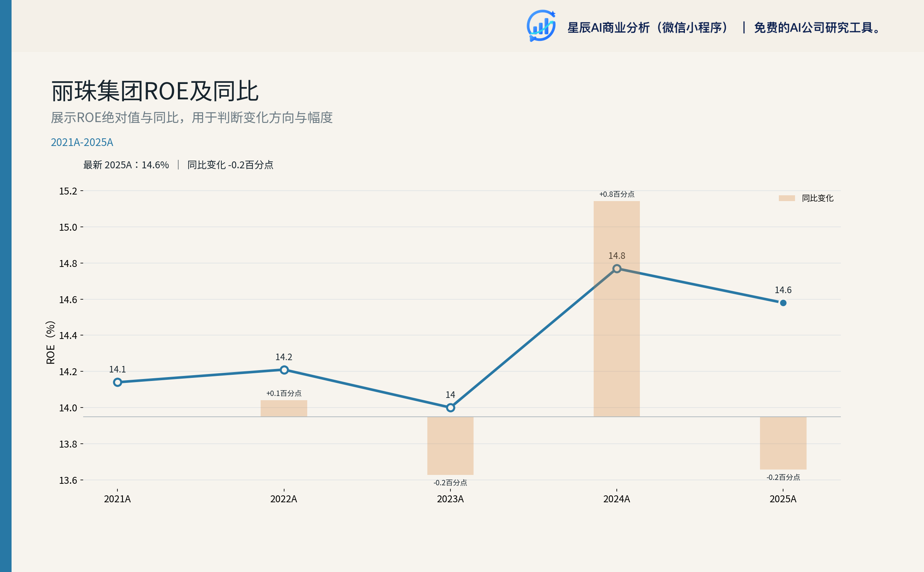Image resolution: width=924 pixels, height=572 pixels.
Task: Click the 15.0 y-axis tick label
Action: click(68, 227)
